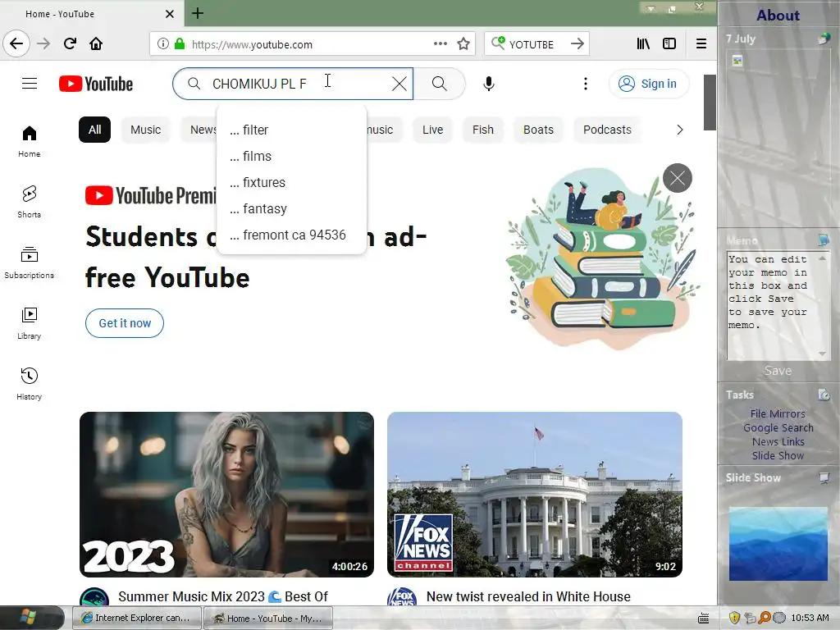Close the Home - YouTube tab
840x630 pixels.
click(x=169, y=14)
